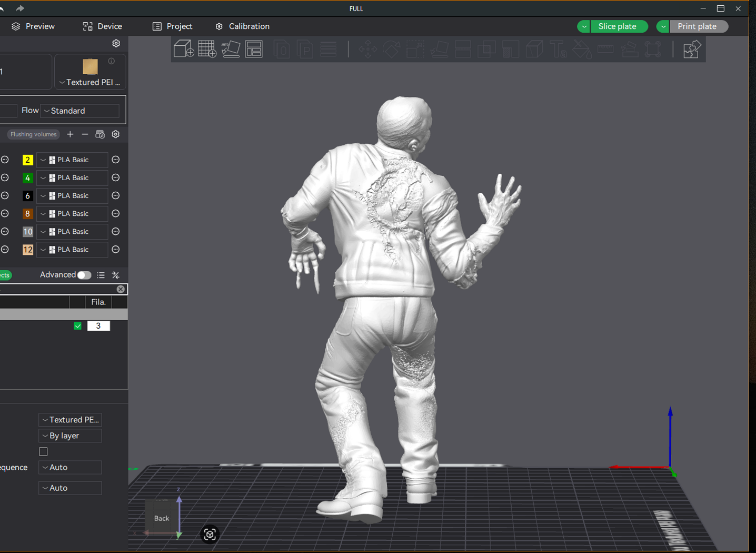Open the bottom Auto dropdown
This screenshot has width=756, height=553.
coord(70,488)
